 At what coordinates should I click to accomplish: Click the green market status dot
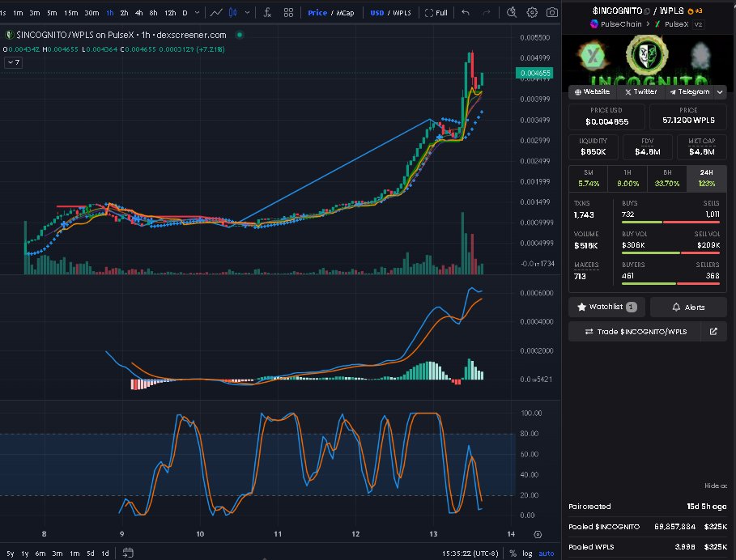coord(240,35)
